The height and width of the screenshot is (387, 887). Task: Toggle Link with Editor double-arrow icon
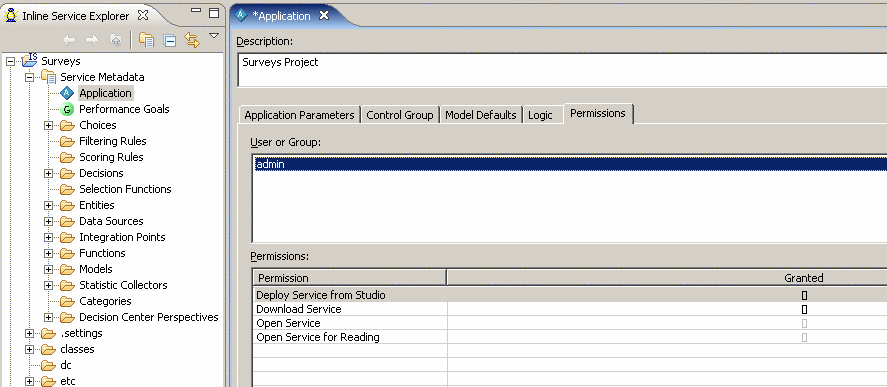pyautogui.click(x=192, y=40)
